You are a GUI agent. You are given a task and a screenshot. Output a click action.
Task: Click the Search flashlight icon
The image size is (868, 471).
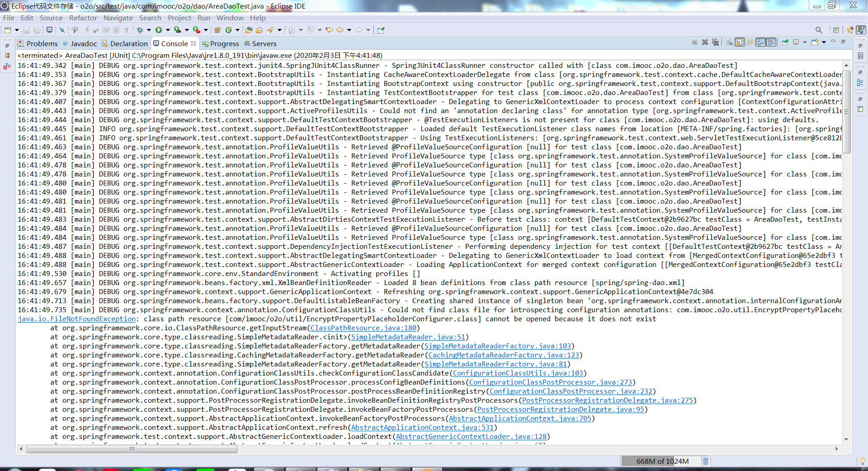tap(270, 30)
